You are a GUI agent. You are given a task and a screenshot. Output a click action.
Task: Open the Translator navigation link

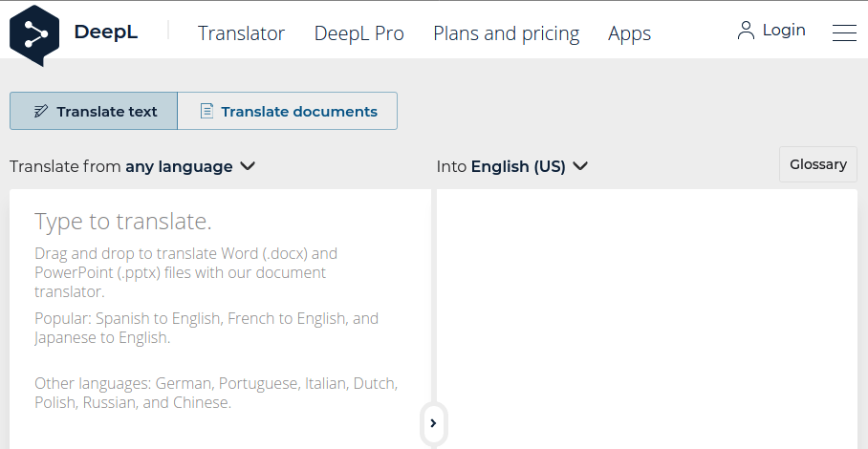(x=241, y=33)
